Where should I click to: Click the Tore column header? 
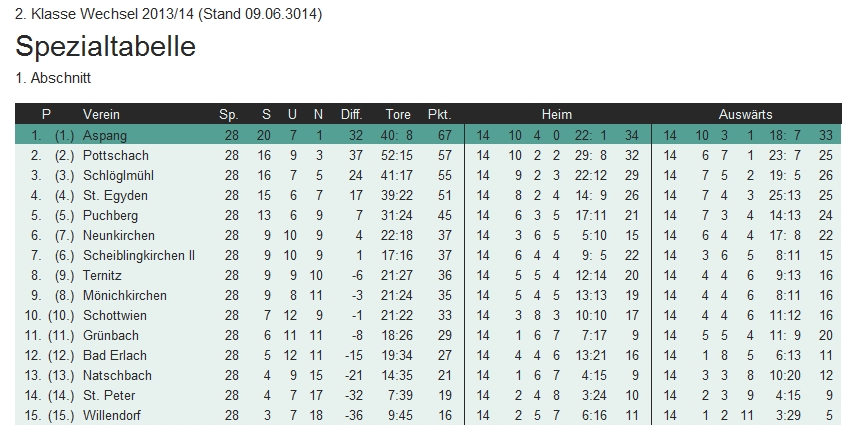[x=397, y=114]
